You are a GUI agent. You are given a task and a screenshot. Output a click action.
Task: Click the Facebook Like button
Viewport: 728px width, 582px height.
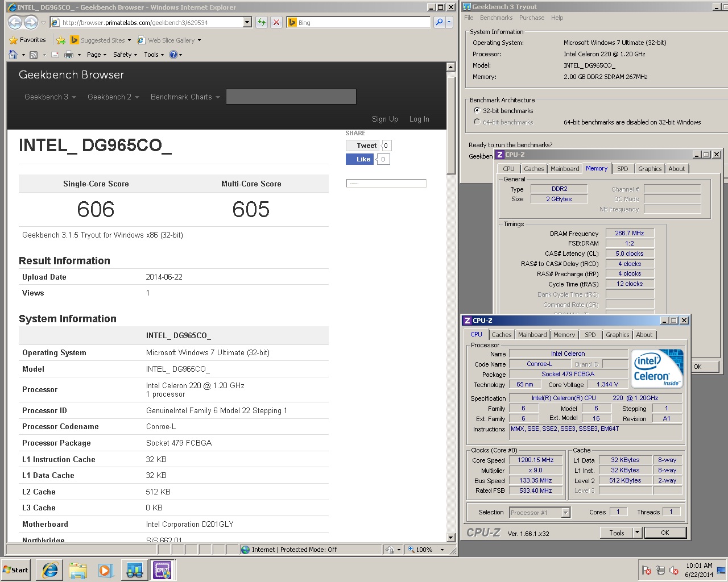pos(359,159)
